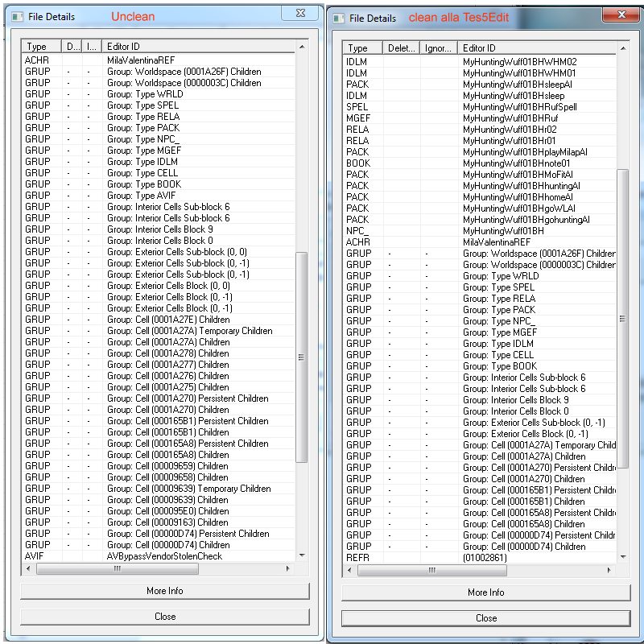
Task: Sort by the Type column in the left window
Action: pos(42,47)
